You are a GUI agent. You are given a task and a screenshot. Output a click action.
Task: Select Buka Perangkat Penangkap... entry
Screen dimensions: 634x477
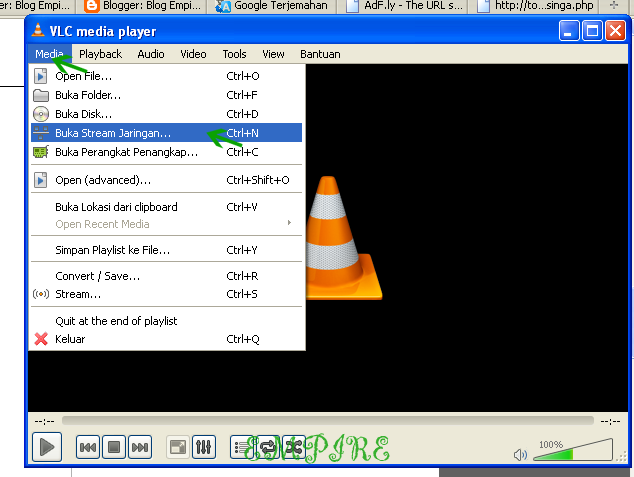[x=166, y=152]
